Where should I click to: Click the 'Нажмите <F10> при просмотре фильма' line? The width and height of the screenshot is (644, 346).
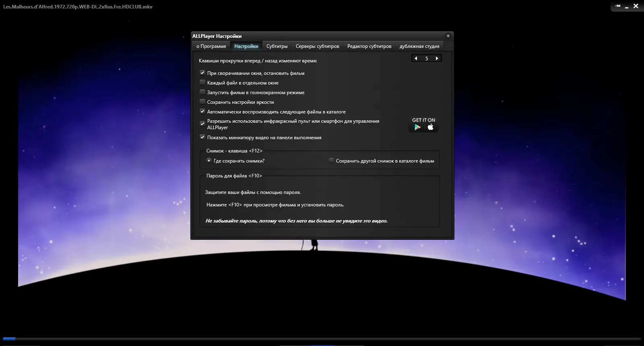click(x=275, y=205)
